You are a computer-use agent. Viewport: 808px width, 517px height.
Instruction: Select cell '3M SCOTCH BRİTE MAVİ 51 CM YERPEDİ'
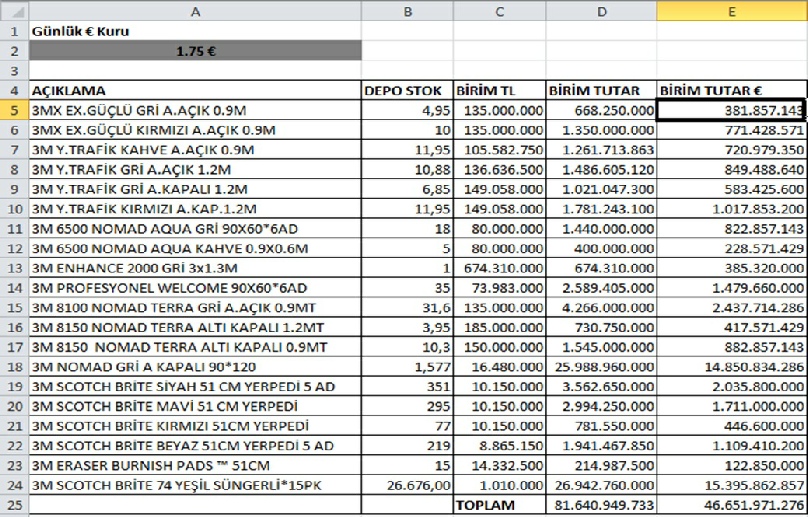195,406
